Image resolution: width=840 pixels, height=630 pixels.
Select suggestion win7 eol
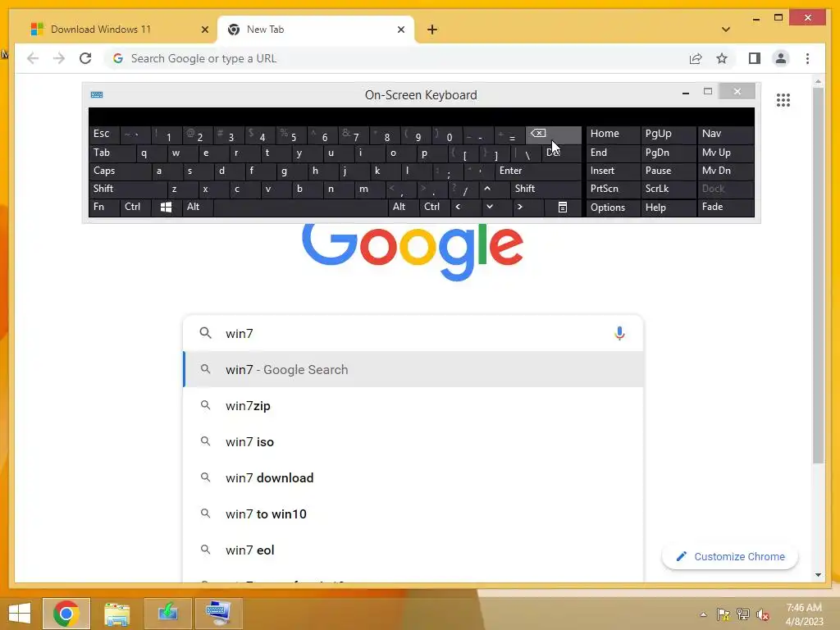click(x=413, y=550)
